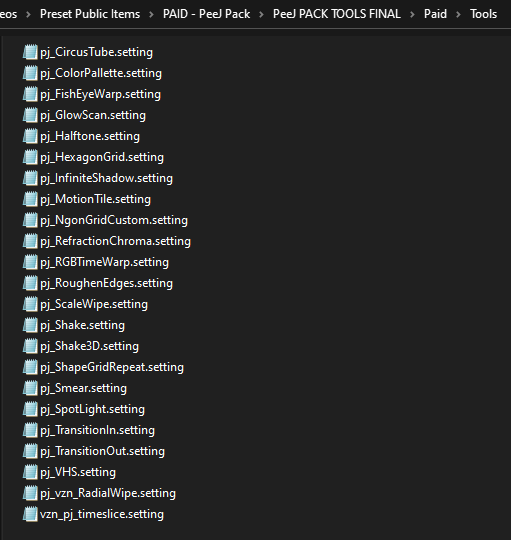
Task: Click the pj_CircusTube.setting file icon
Action: click(x=30, y=52)
